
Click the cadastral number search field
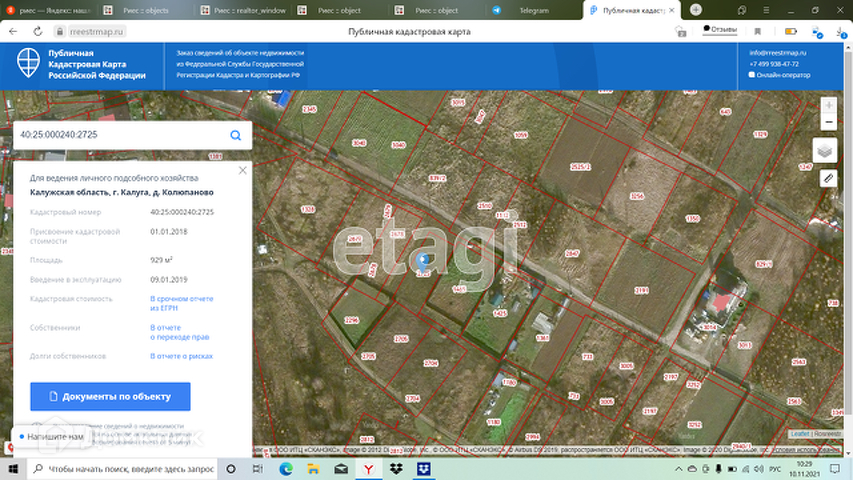[120, 135]
